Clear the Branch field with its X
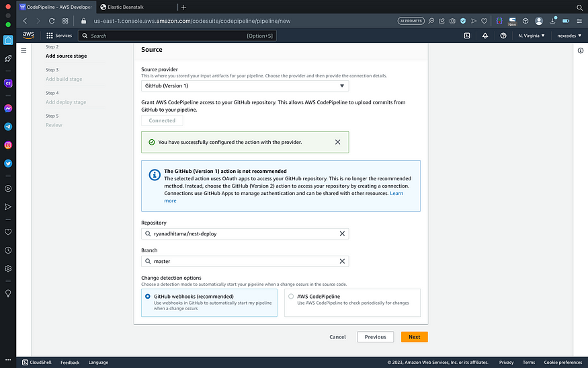Viewport: 588px width, 368px height. (x=342, y=261)
